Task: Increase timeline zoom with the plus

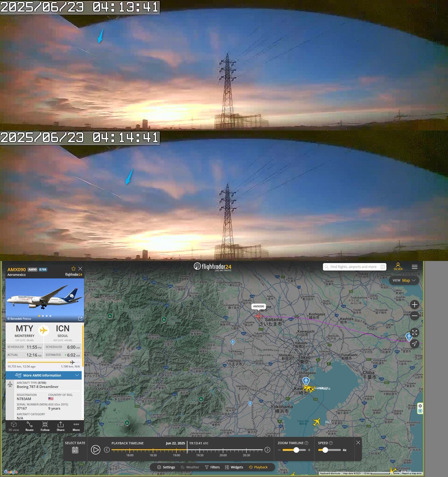Action: pyautogui.click(x=309, y=450)
